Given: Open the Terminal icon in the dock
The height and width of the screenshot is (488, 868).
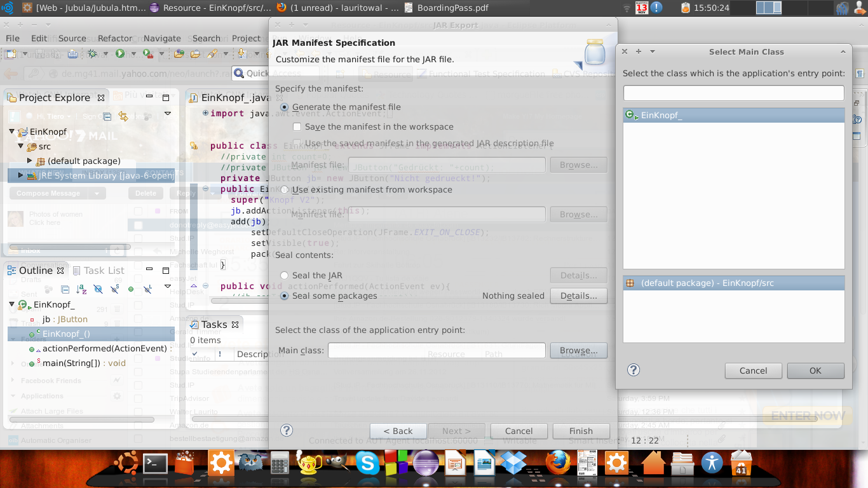Looking at the screenshot, I should coord(154,463).
